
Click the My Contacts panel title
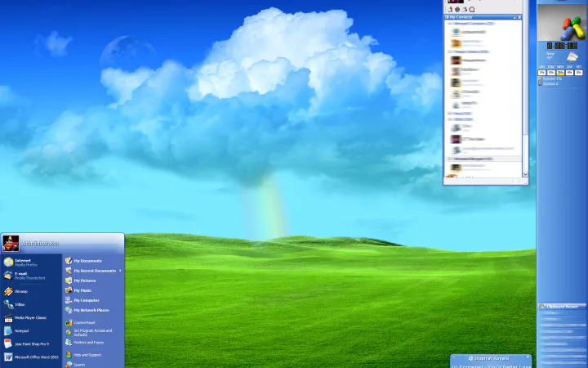pos(461,17)
